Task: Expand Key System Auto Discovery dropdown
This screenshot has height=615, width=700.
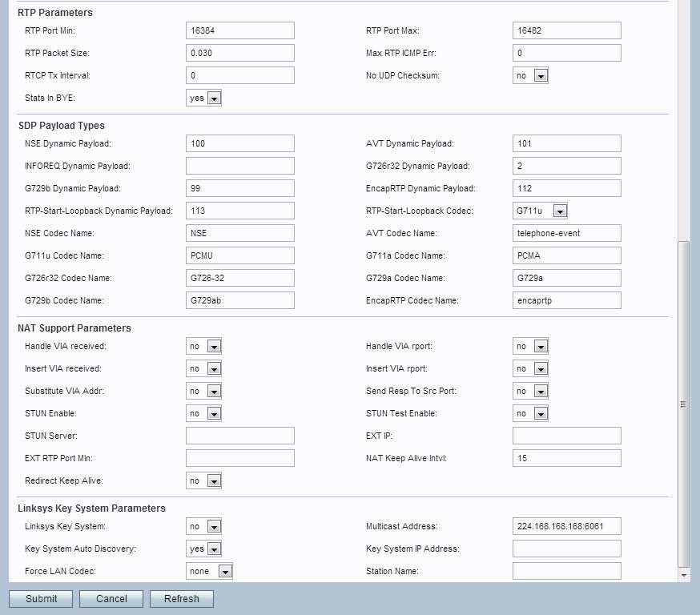Action: click(x=203, y=549)
